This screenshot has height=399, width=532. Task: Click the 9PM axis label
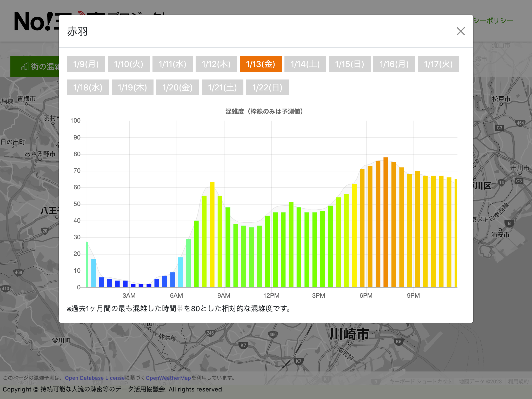click(413, 296)
